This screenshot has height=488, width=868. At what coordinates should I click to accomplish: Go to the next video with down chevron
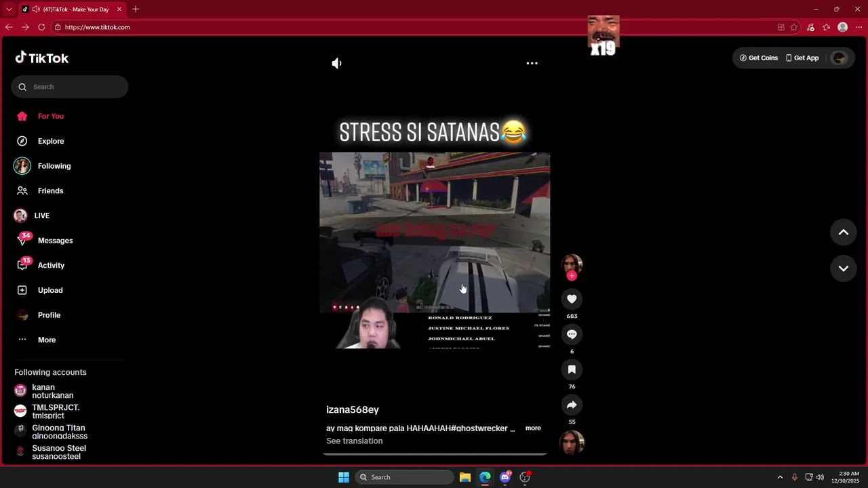pyautogui.click(x=844, y=268)
